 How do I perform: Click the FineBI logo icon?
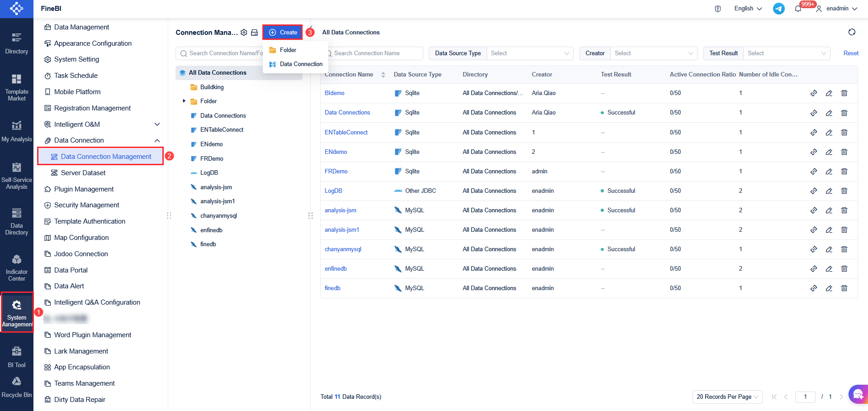17,8
